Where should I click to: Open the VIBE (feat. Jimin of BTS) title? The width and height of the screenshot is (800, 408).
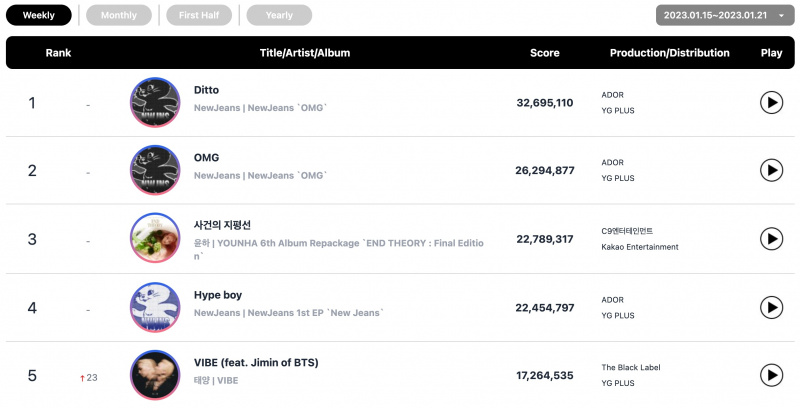256,363
